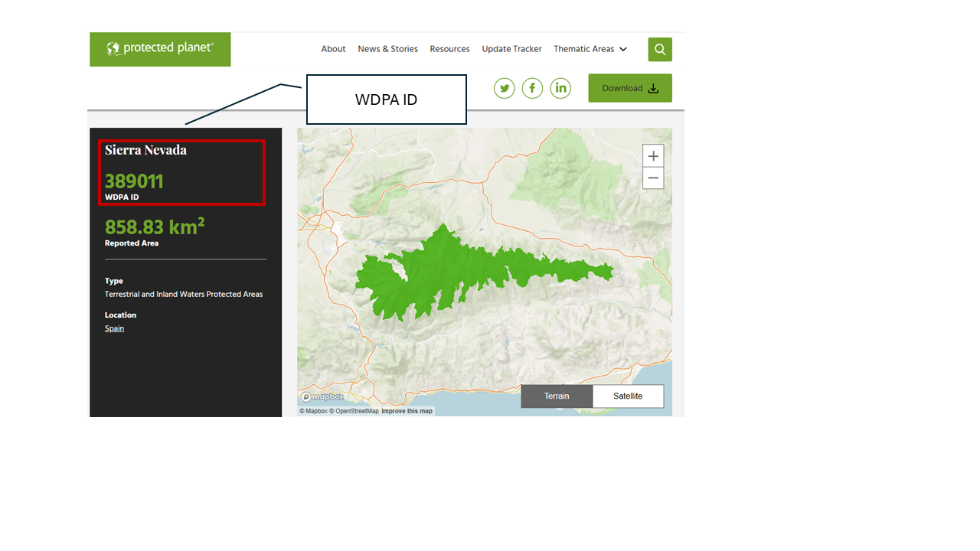Viewport: 980px width, 551px height.
Task: Click the Improve this map link
Action: 407,411
